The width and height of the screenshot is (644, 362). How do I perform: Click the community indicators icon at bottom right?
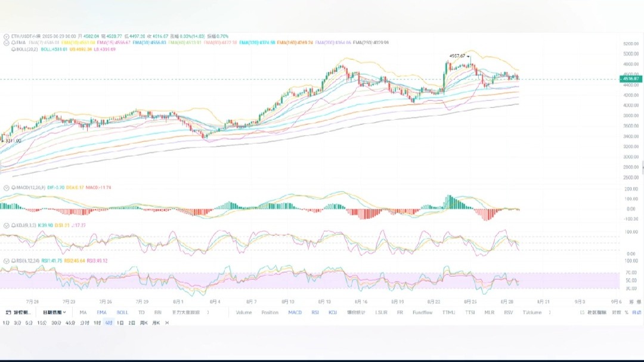pyautogui.click(x=582, y=312)
